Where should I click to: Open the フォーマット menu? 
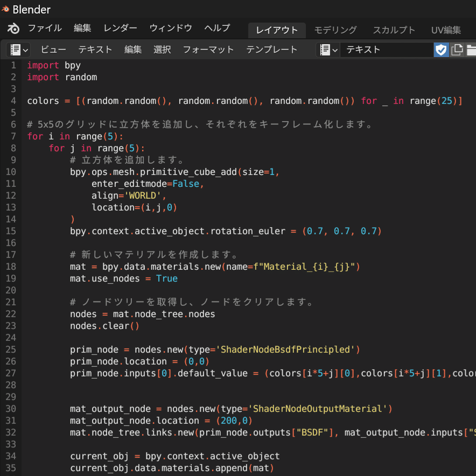click(x=208, y=50)
